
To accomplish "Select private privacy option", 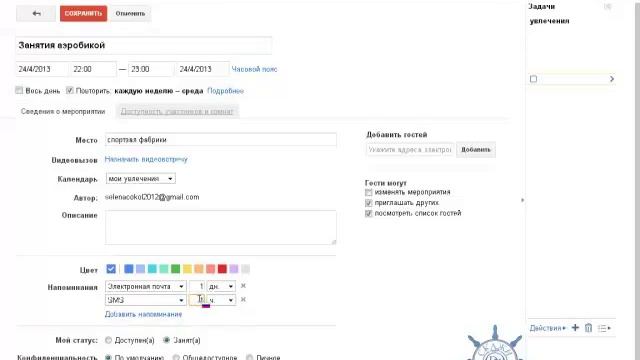I will tap(249, 357).
